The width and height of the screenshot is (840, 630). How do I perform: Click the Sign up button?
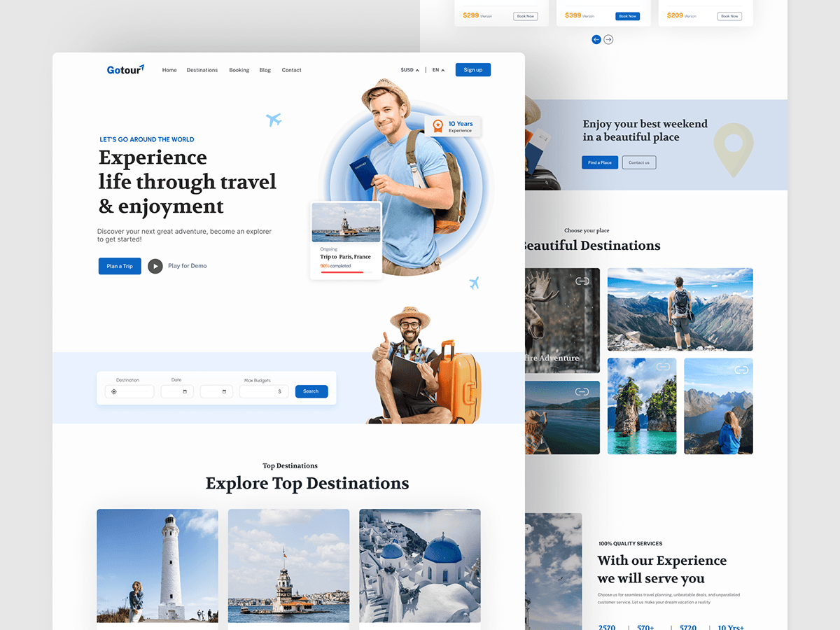pyautogui.click(x=472, y=70)
